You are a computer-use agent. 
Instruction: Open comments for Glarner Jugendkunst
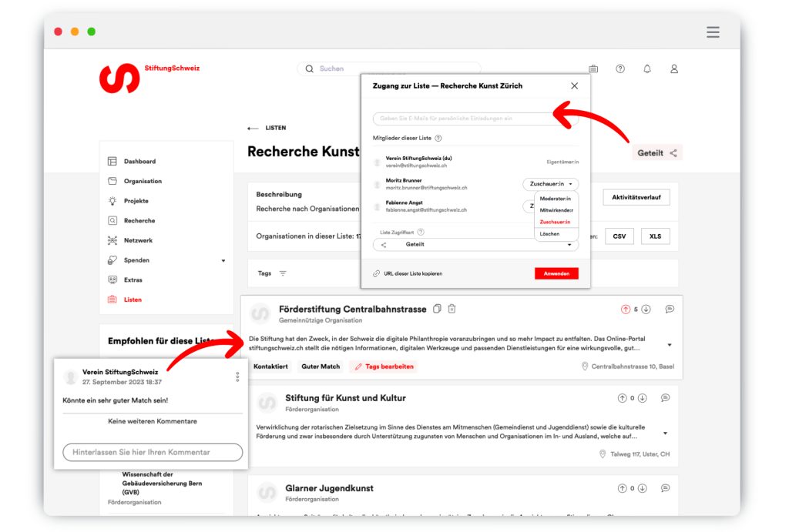(x=666, y=488)
